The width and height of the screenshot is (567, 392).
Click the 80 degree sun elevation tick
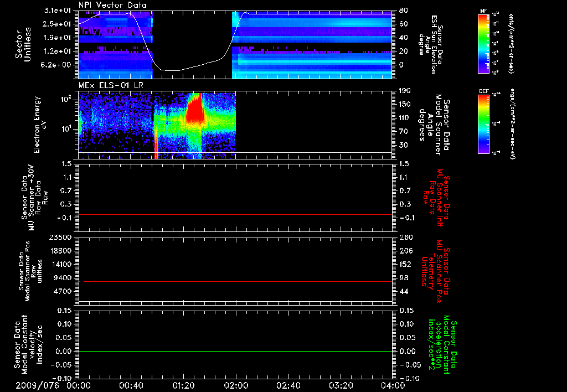403,11
